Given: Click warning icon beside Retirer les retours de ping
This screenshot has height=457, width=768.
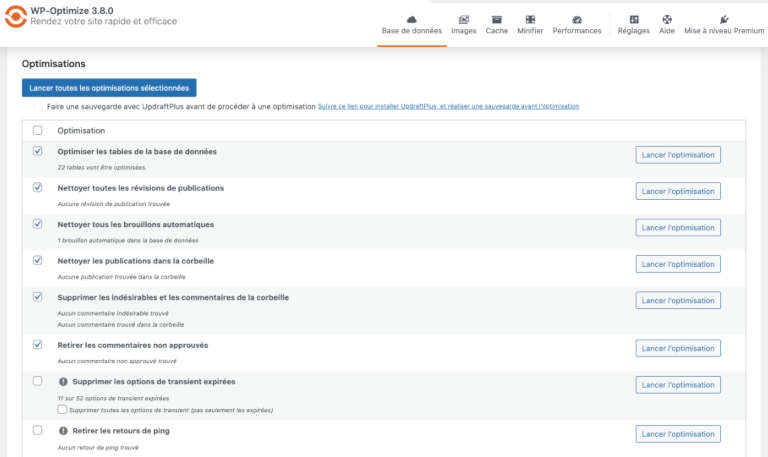Looking at the screenshot, I should coord(63,430).
